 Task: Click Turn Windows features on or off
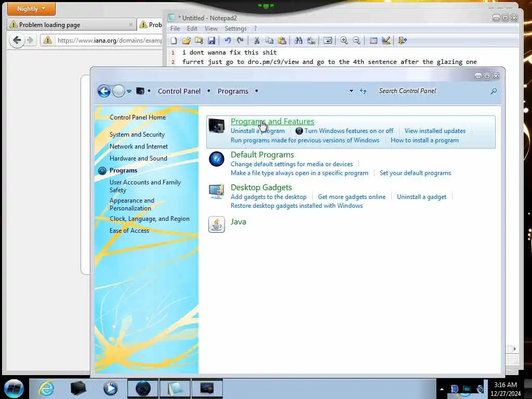pyautogui.click(x=349, y=131)
